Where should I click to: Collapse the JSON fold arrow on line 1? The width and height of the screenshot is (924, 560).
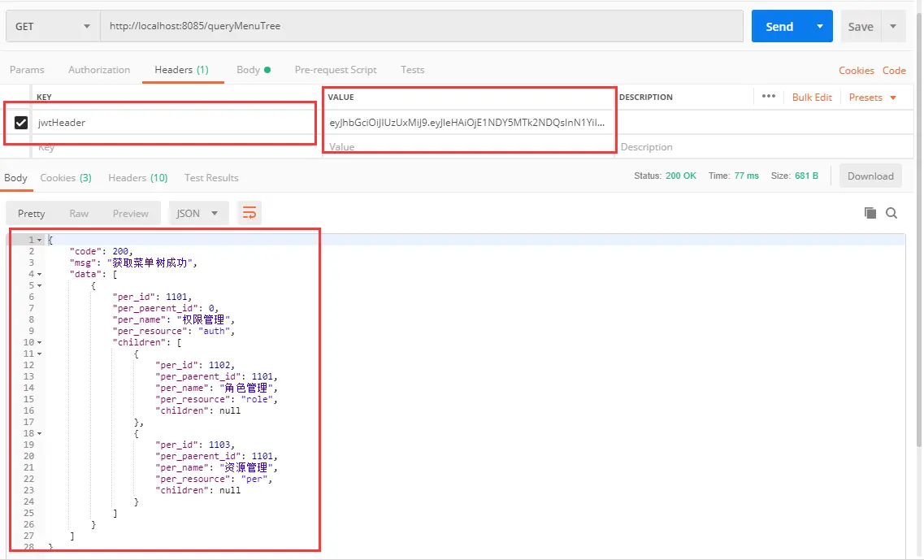click(x=40, y=240)
